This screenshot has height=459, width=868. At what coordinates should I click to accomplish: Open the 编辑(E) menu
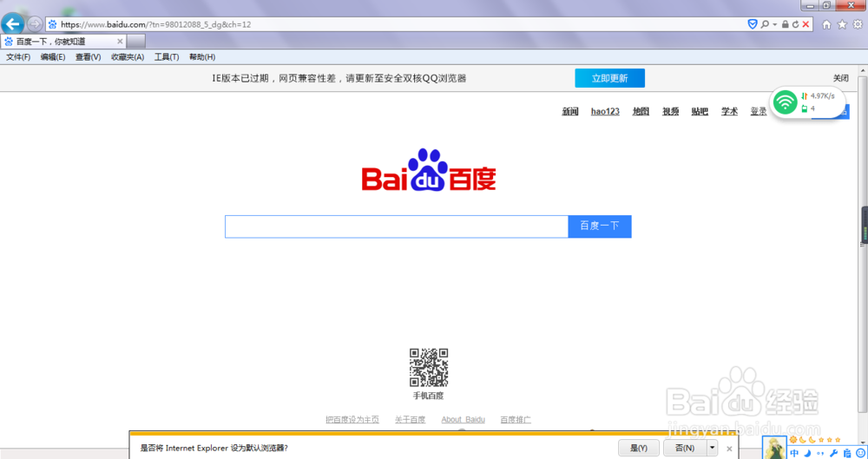point(53,57)
